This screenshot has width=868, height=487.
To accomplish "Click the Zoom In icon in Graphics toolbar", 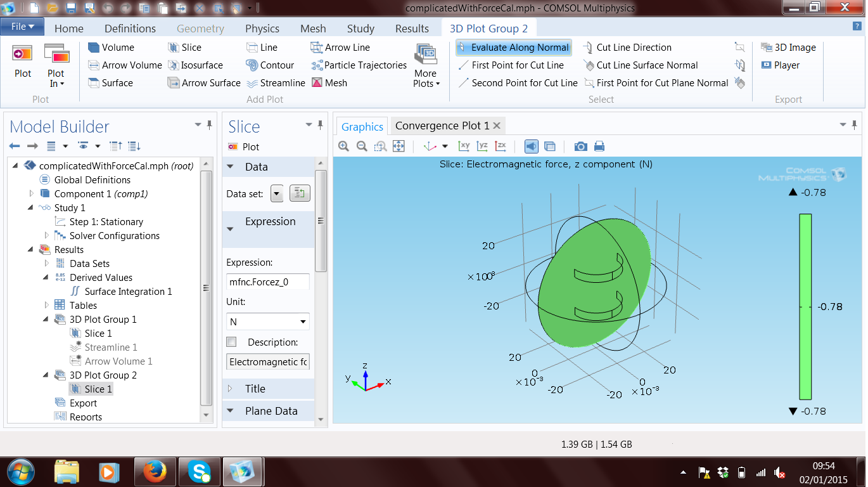I will (x=343, y=146).
